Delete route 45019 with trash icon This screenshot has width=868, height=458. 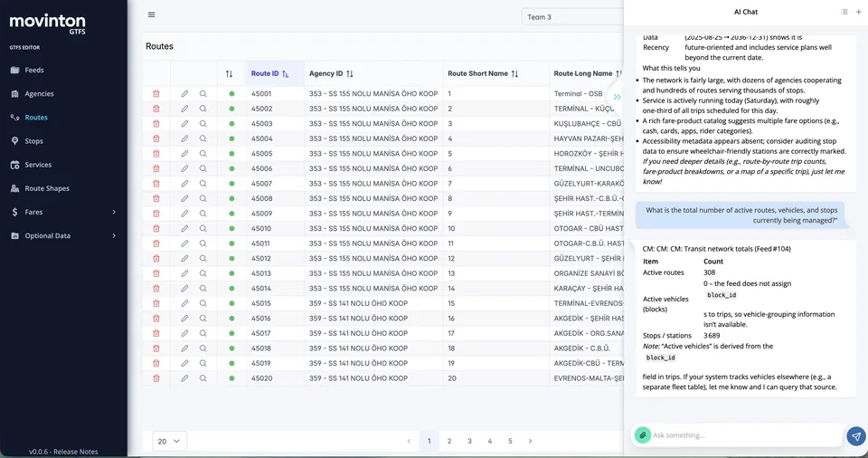156,363
